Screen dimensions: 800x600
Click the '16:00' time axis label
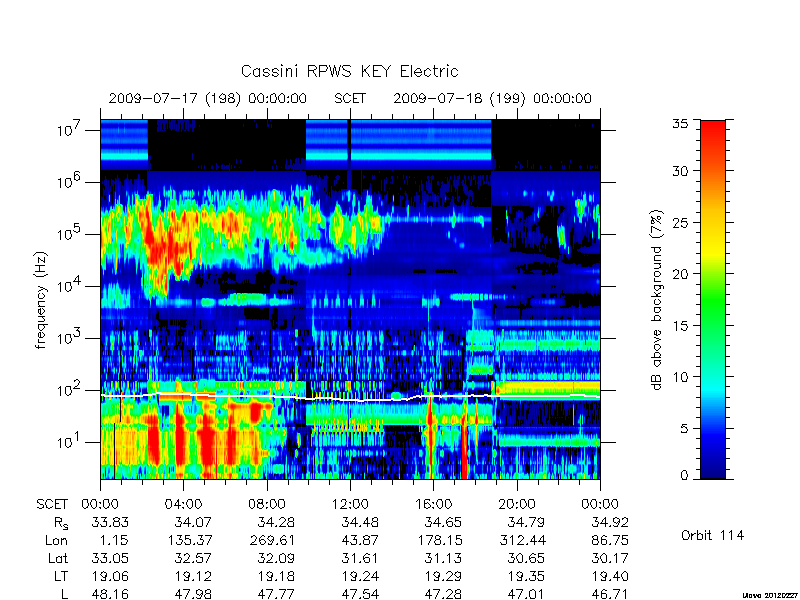[x=433, y=504]
